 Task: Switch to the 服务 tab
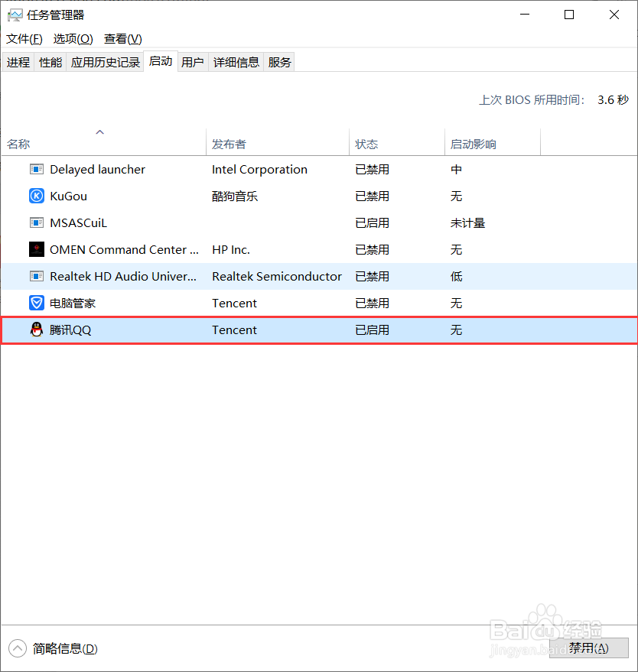click(x=279, y=62)
